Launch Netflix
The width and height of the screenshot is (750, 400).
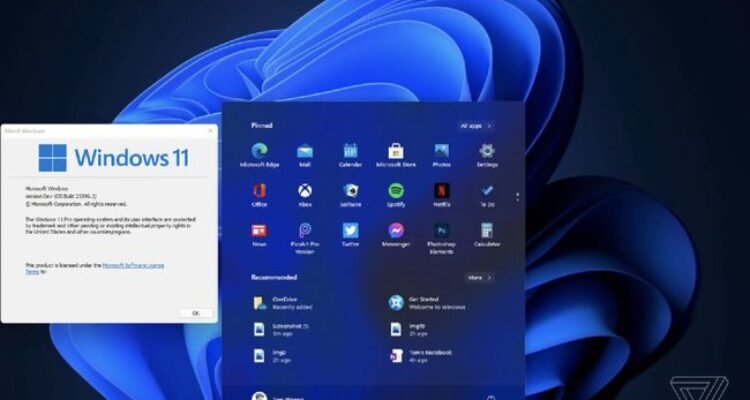click(x=441, y=195)
